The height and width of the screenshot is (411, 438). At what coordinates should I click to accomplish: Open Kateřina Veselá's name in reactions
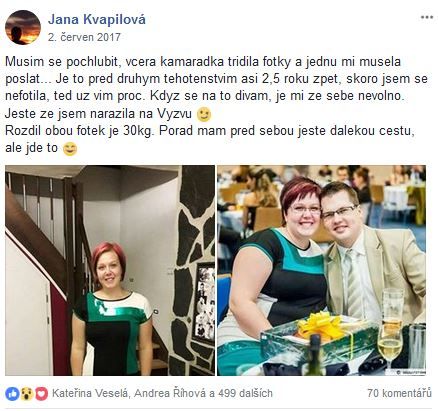click(x=90, y=393)
